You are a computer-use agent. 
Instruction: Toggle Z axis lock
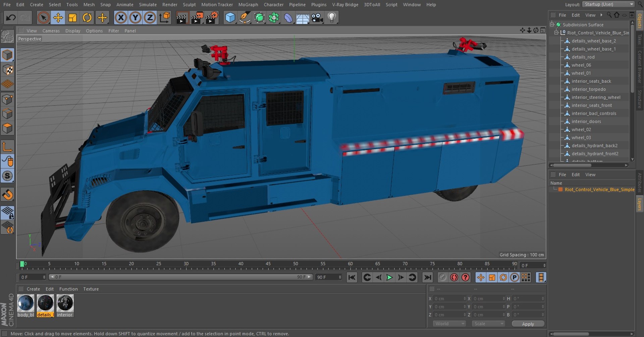(150, 17)
